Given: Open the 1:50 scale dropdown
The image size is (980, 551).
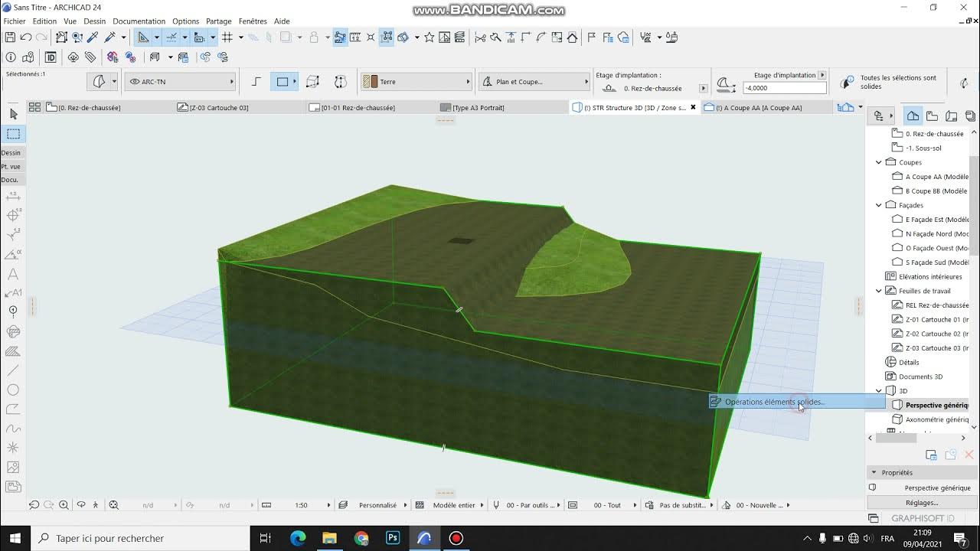Looking at the screenshot, I should point(297,505).
